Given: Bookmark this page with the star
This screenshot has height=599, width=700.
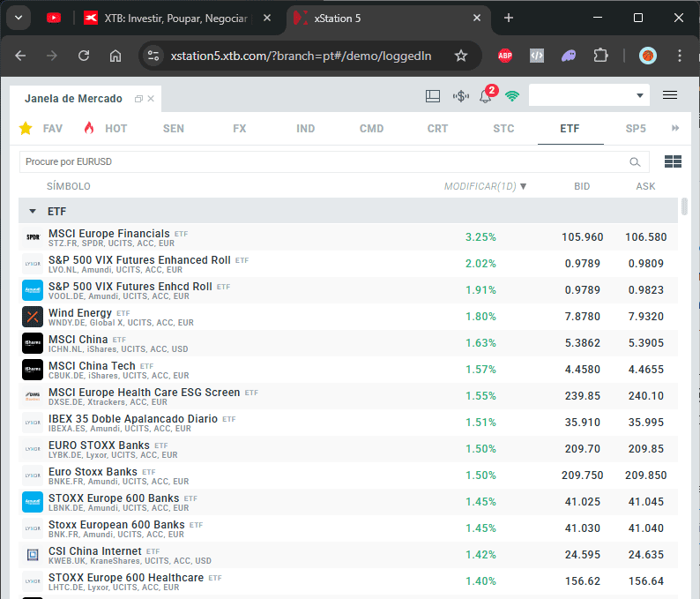Looking at the screenshot, I should point(461,56).
